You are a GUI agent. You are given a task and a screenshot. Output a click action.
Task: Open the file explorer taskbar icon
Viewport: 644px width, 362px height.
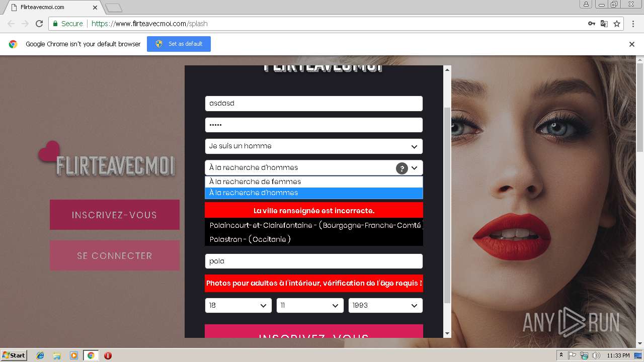(57, 355)
